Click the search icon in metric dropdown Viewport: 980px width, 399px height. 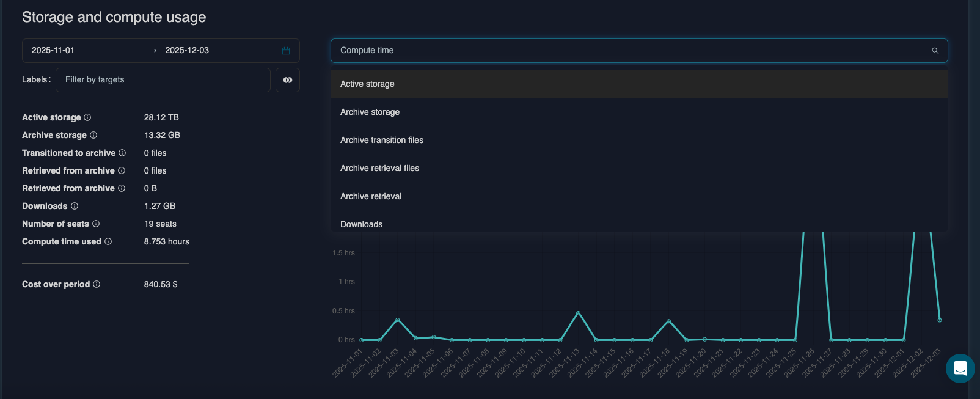click(x=935, y=51)
